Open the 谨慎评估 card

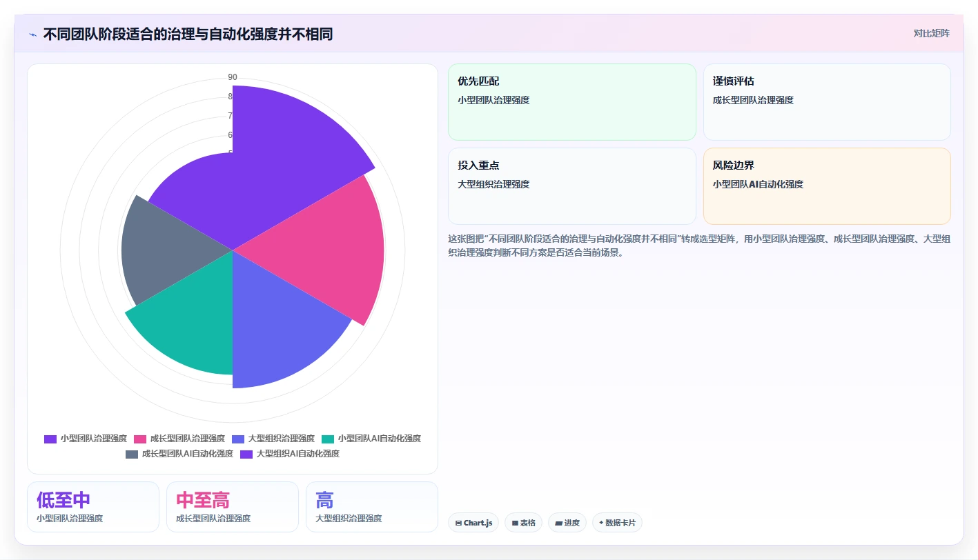point(827,102)
